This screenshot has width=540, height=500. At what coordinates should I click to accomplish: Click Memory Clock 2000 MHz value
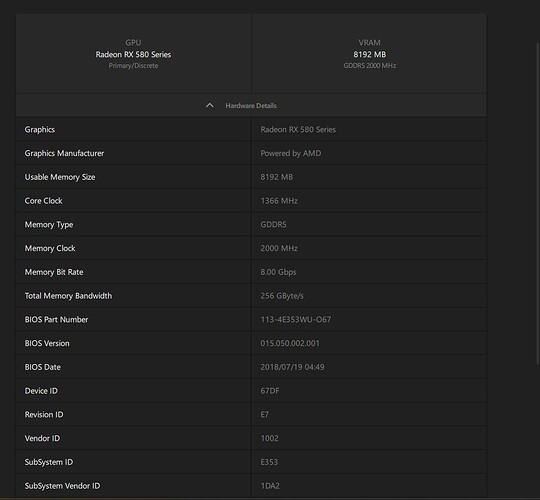(279, 248)
